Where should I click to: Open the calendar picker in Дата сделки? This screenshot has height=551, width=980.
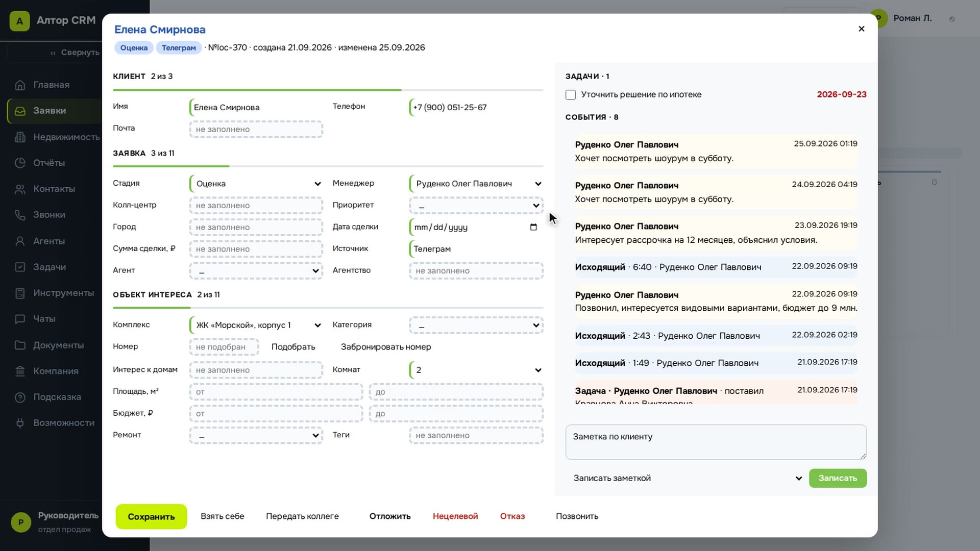pos(533,227)
